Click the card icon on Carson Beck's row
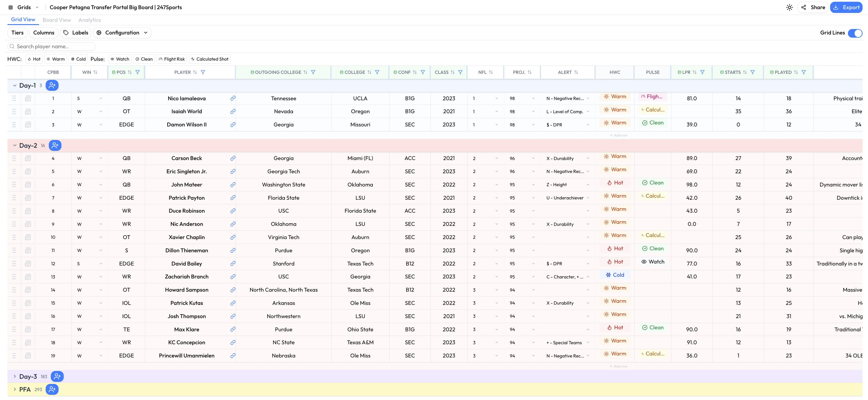This screenshot has width=868, height=400. (x=28, y=158)
